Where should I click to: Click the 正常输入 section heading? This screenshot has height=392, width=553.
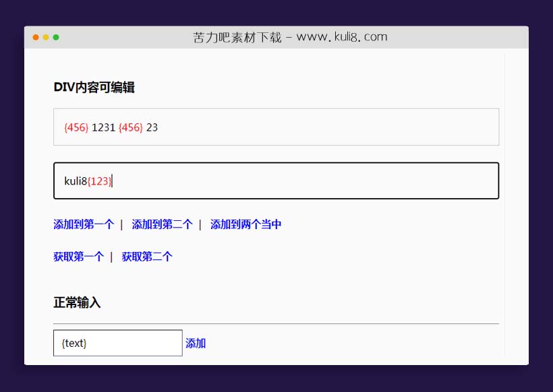76,302
